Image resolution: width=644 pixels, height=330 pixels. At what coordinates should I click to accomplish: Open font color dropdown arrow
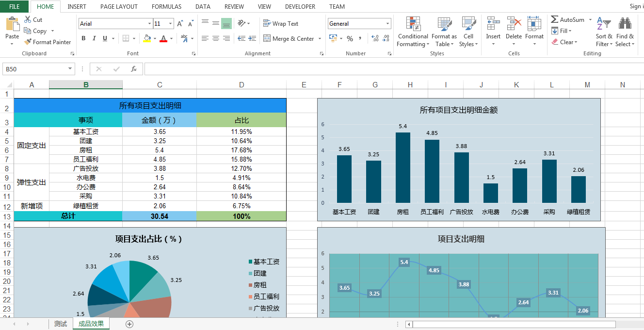[x=171, y=38]
